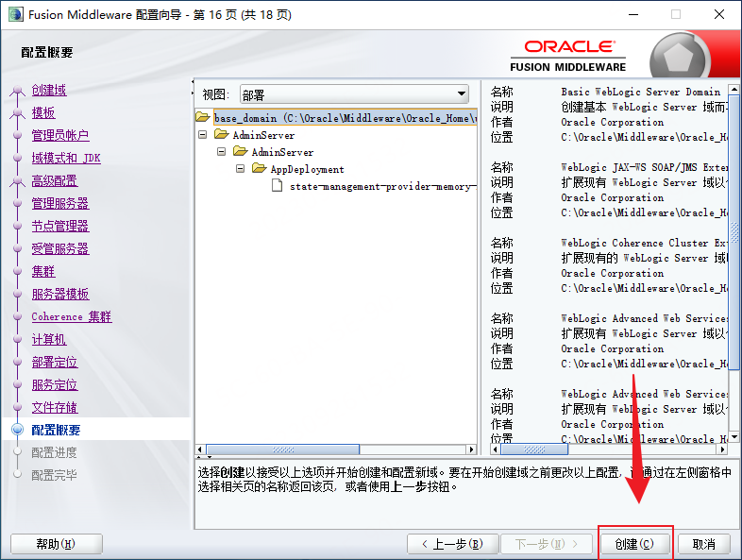Click the details pane vertical scrollbar thumb
Viewport: 742px width, 560px height.
coord(734,232)
